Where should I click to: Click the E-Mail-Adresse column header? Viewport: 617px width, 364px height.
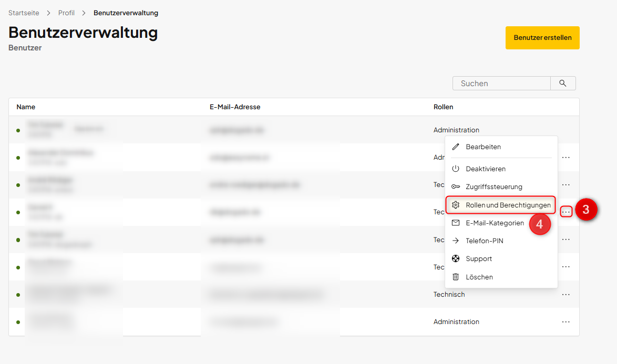pos(235,107)
